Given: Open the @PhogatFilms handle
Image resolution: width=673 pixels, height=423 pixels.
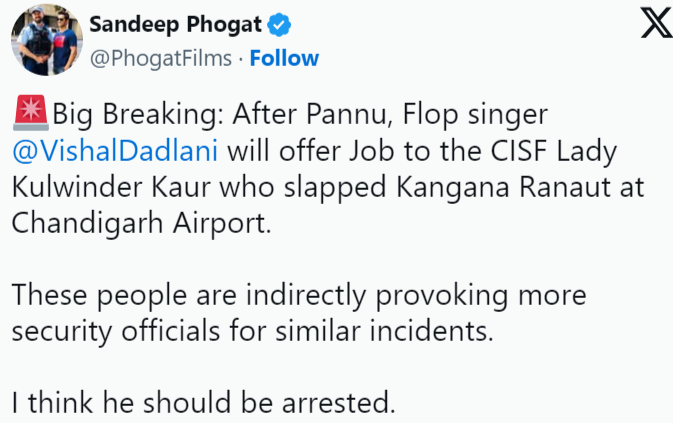Looking at the screenshot, I should click(162, 58).
